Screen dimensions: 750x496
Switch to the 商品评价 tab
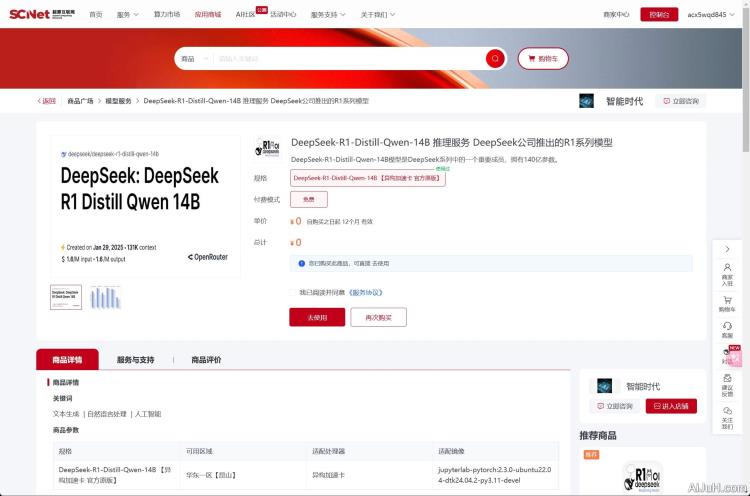tap(206, 360)
